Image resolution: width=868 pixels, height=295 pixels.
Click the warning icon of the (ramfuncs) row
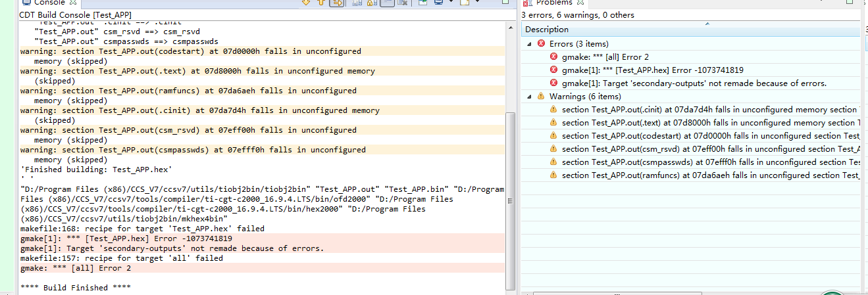point(553,175)
